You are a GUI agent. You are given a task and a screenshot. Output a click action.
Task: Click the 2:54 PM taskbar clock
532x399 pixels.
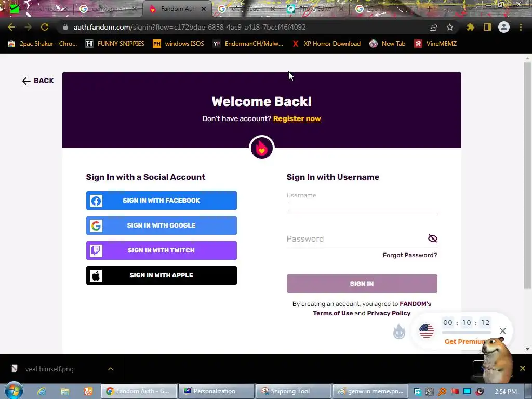click(506, 392)
